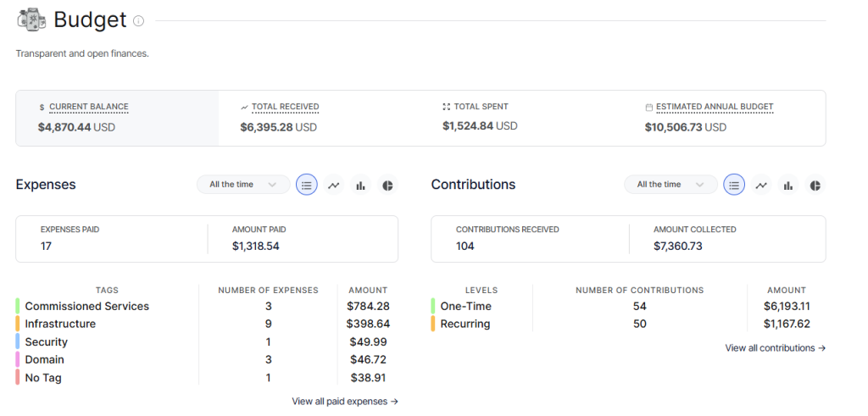Select the Current Balance tab
Viewport: 868px width, 416px height.
pyautogui.click(x=117, y=118)
